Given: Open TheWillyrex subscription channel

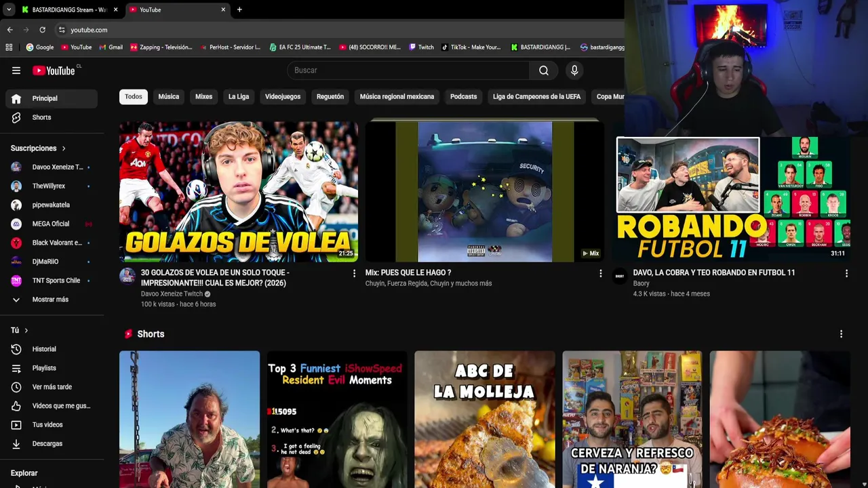Looking at the screenshot, I should click(52, 186).
